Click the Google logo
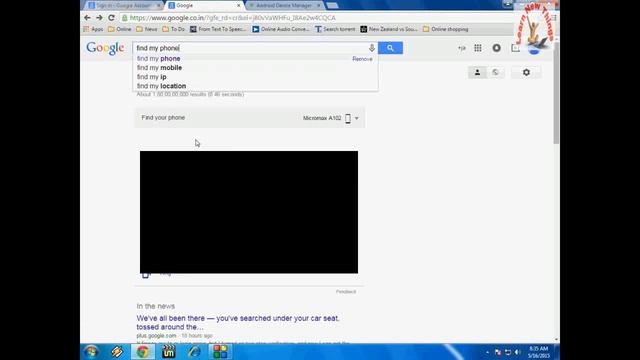Image resolution: width=640 pixels, height=360 pixels. click(x=105, y=48)
